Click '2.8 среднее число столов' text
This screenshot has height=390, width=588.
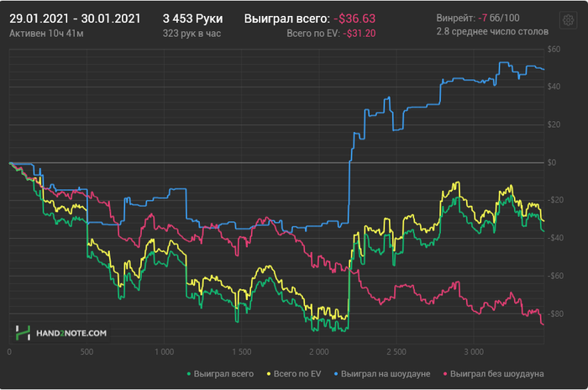tap(492, 31)
